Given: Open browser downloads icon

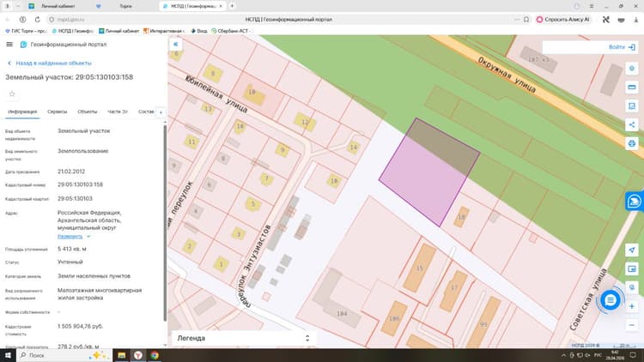Looking at the screenshot, I should [x=635, y=19].
